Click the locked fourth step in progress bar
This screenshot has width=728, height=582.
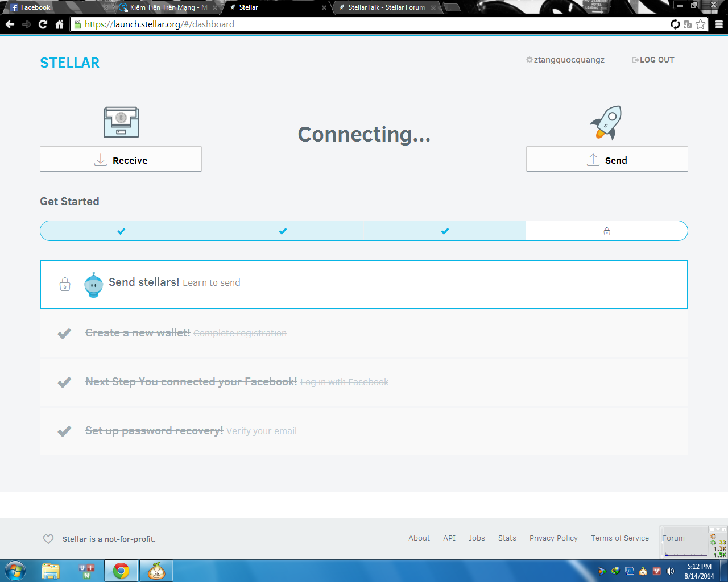(x=607, y=231)
